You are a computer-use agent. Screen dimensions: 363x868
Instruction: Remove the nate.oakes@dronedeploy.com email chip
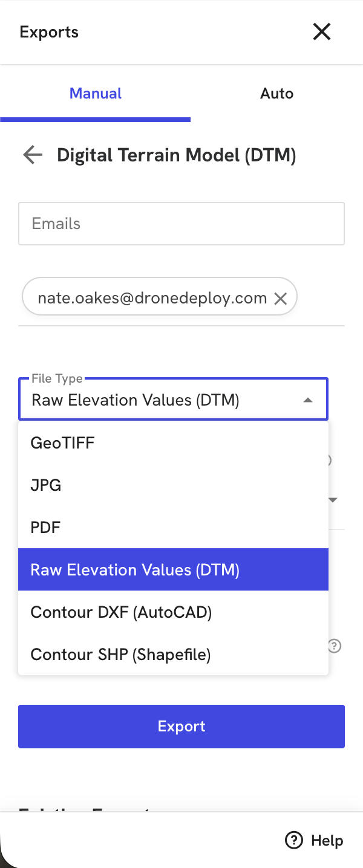tap(280, 298)
